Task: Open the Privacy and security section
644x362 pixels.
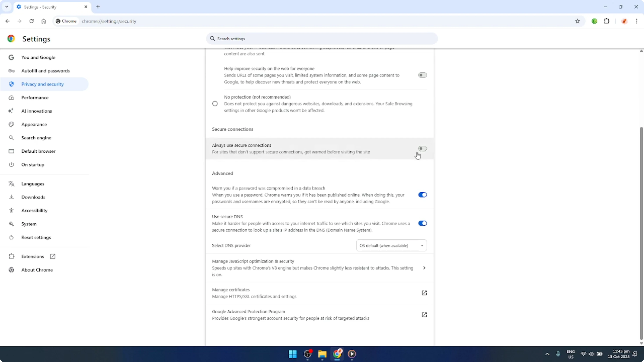Action: pyautogui.click(x=43, y=84)
